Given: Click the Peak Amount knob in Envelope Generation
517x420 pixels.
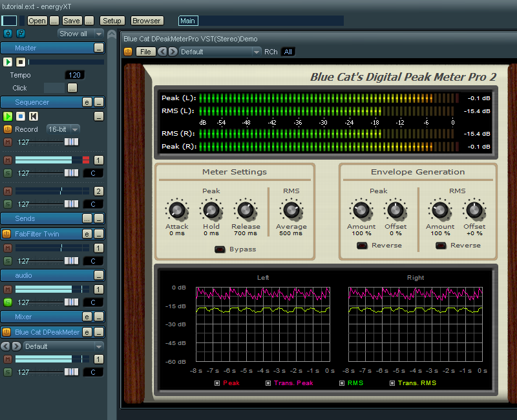Looking at the screenshot, I should click(361, 210).
